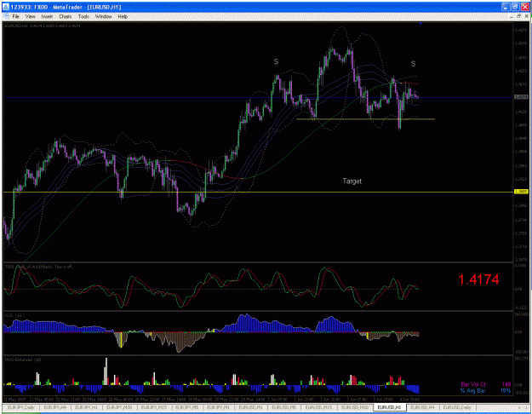Open the Window menu
The width and height of the screenshot is (532, 414).
coord(104,16)
